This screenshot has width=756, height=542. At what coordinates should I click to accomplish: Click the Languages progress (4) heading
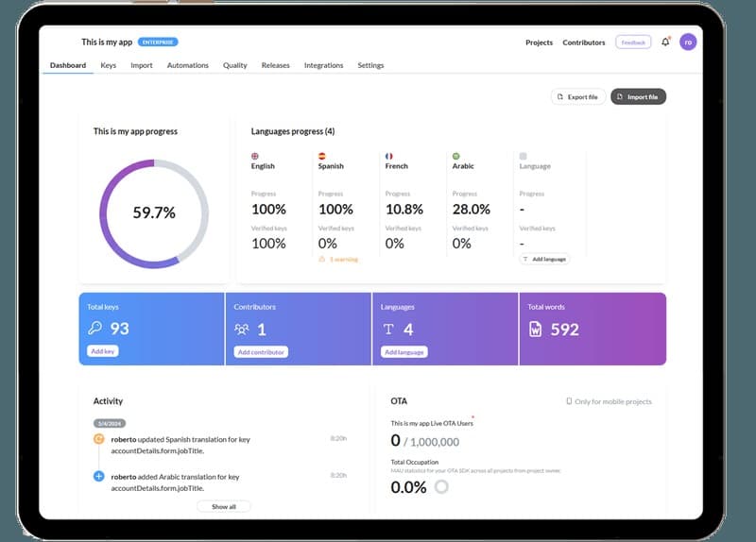[x=293, y=131]
